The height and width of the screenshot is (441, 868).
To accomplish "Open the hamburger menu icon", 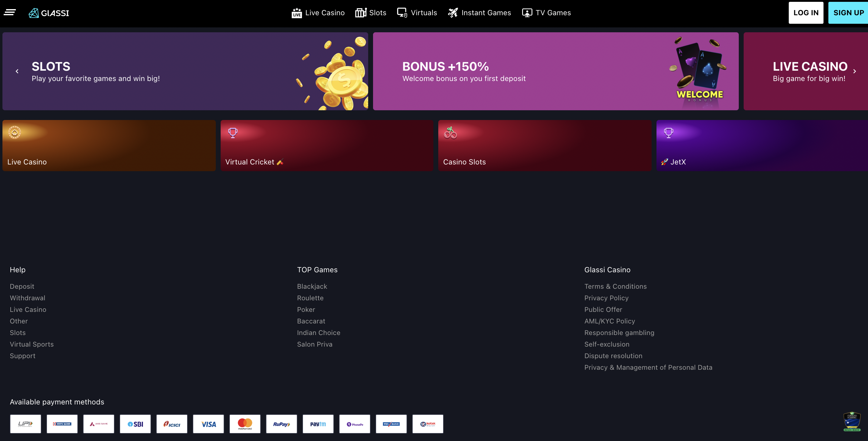I will coord(10,13).
